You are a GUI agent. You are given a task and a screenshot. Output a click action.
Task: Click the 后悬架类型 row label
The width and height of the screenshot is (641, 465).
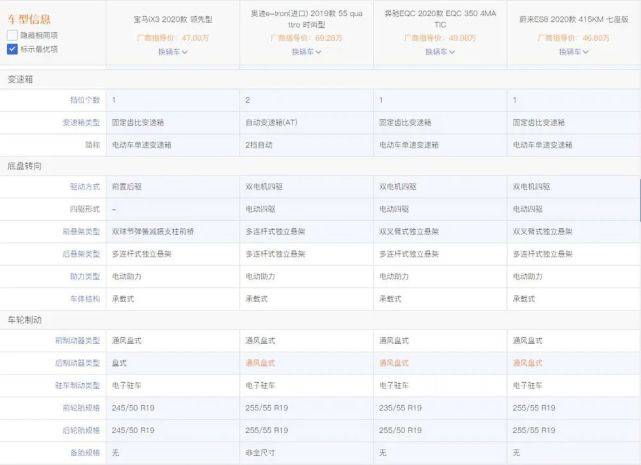[81, 254]
